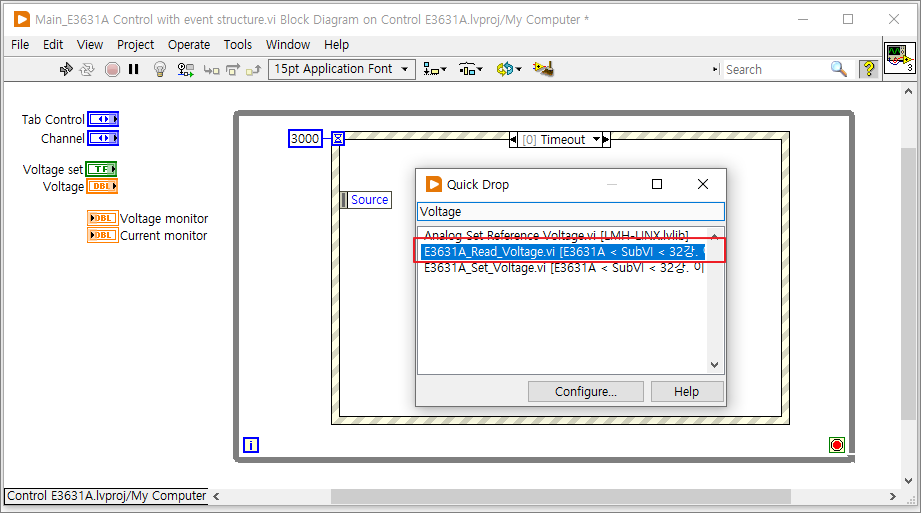Image resolution: width=921 pixels, height=513 pixels.
Task: Click horizontal scrollbar left arrow
Action: click(x=216, y=497)
